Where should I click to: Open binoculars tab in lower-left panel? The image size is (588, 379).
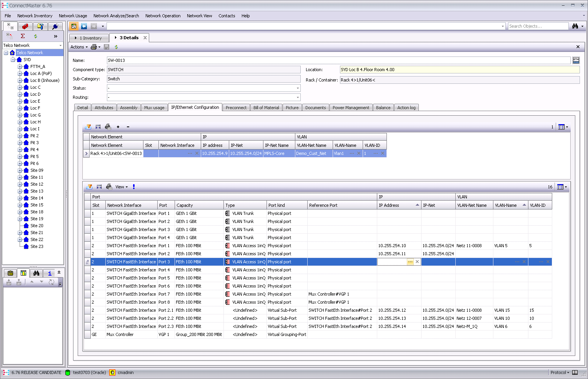pyautogui.click(x=36, y=273)
